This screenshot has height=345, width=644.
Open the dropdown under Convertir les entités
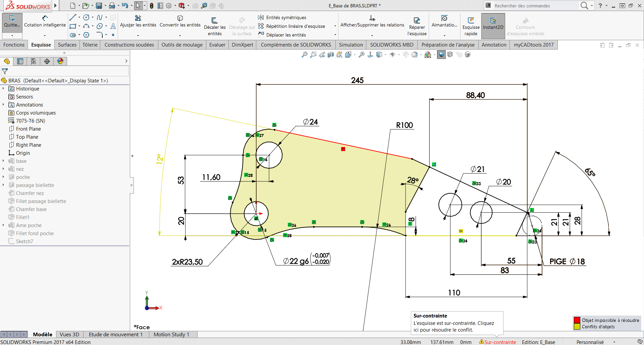click(x=180, y=36)
